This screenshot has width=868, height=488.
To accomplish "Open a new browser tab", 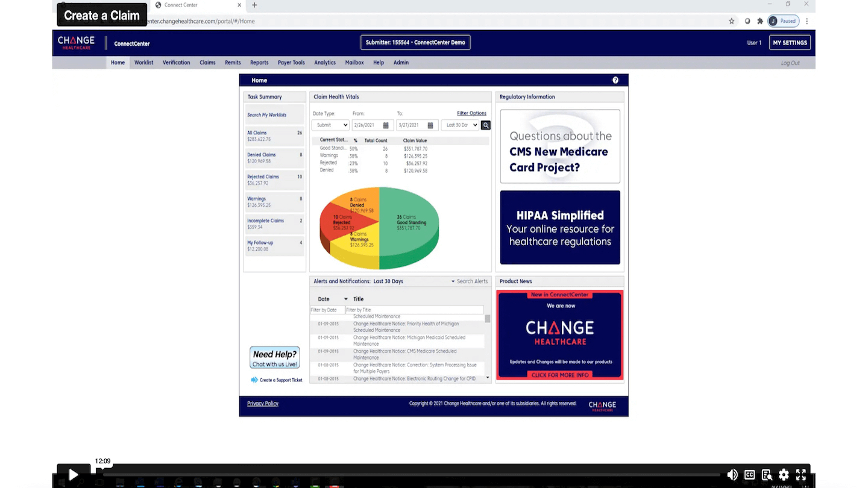I will point(254,5).
